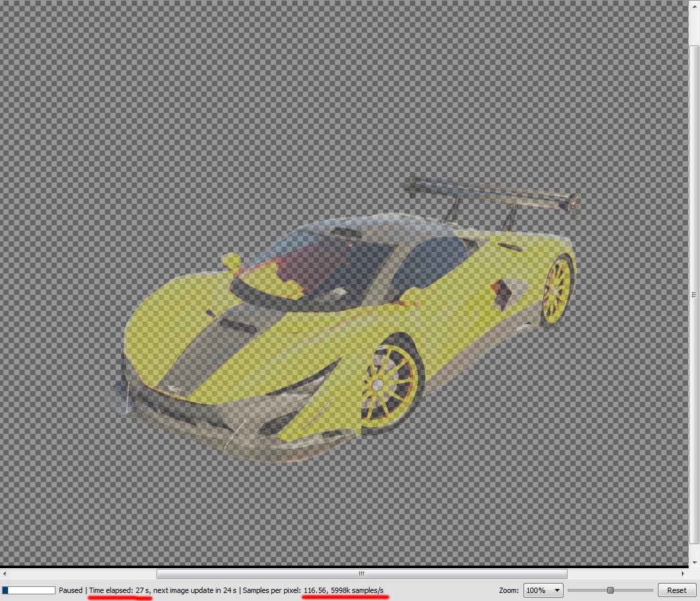Click the horizontal scrollbar left arrow
Screen dimensions: 700x601
[x=5, y=574]
